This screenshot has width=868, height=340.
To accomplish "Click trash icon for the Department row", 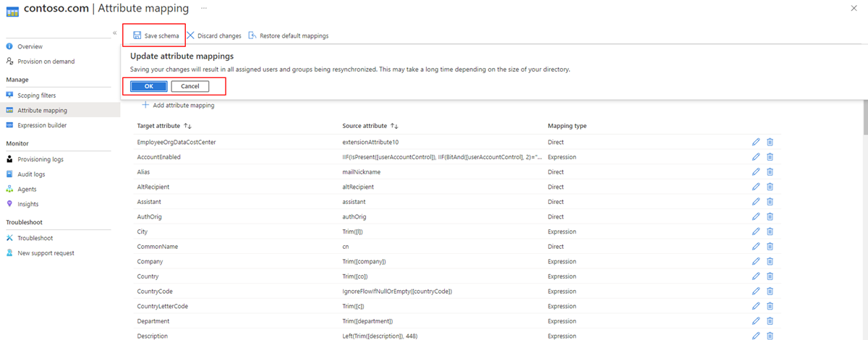I will pyautogui.click(x=770, y=321).
